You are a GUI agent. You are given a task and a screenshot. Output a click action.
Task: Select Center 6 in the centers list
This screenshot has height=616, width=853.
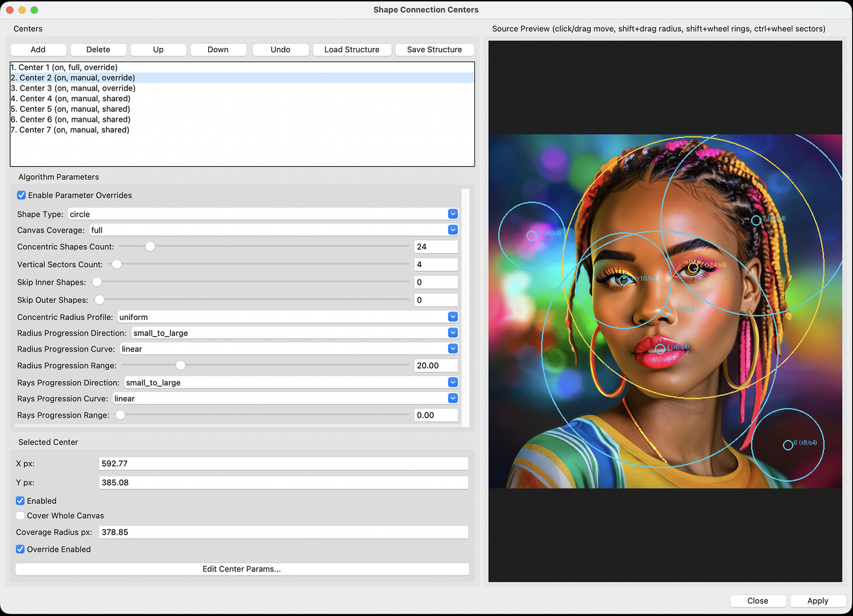pos(242,119)
